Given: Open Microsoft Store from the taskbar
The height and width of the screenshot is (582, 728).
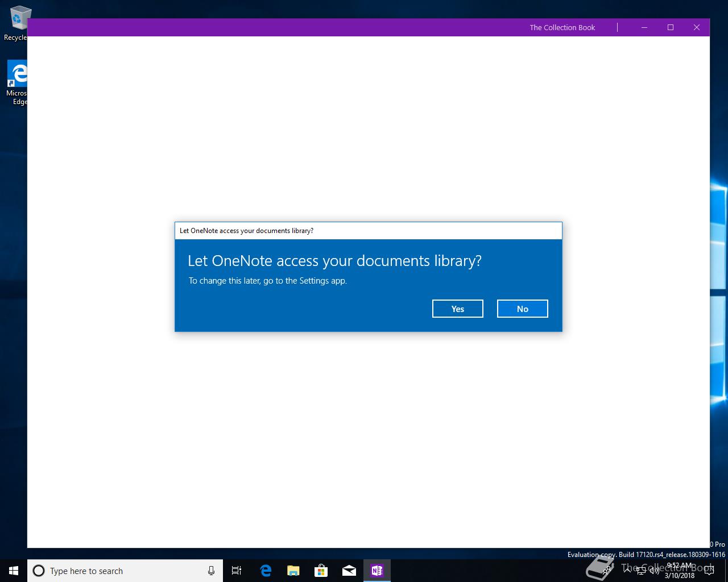Looking at the screenshot, I should pos(321,571).
